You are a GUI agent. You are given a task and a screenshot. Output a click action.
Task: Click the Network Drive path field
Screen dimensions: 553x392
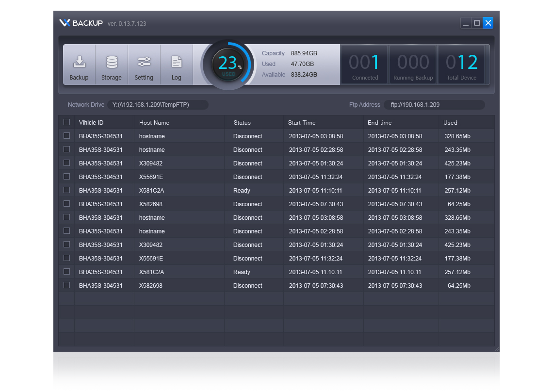pyautogui.click(x=158, y=105)
